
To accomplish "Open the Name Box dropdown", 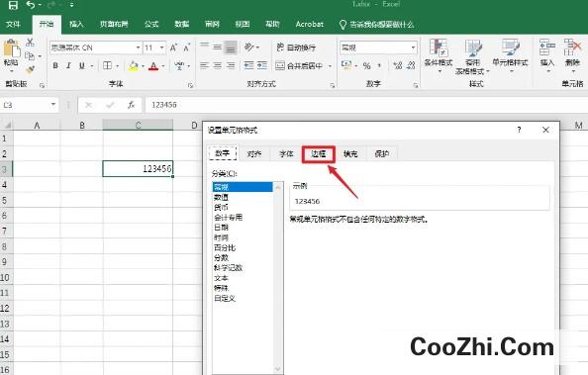I will point(53,105).
